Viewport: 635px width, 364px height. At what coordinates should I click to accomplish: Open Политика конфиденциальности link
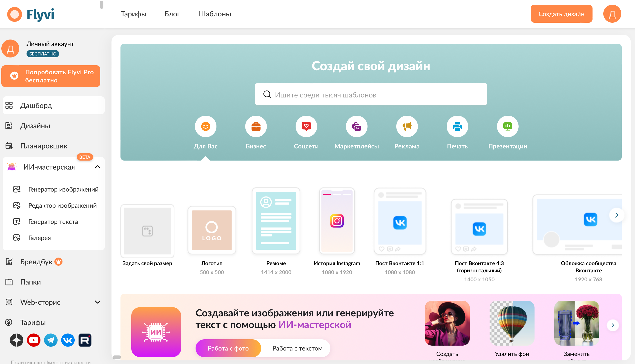click(x=51, y=362)
